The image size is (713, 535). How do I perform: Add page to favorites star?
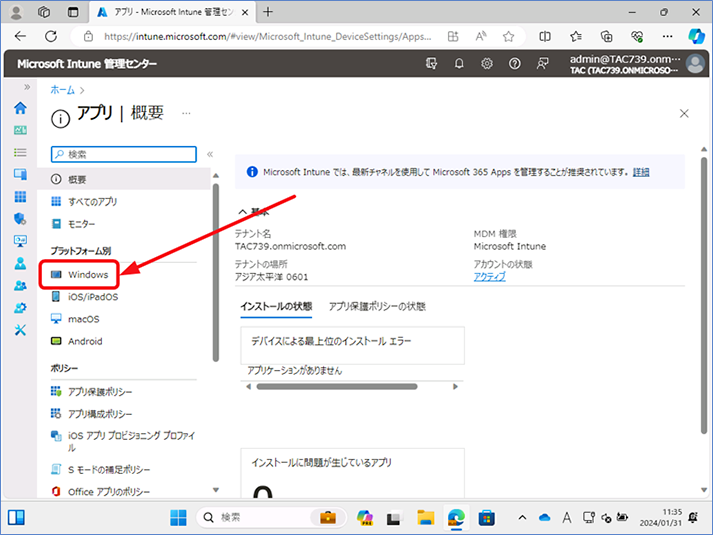pos(508,36)
